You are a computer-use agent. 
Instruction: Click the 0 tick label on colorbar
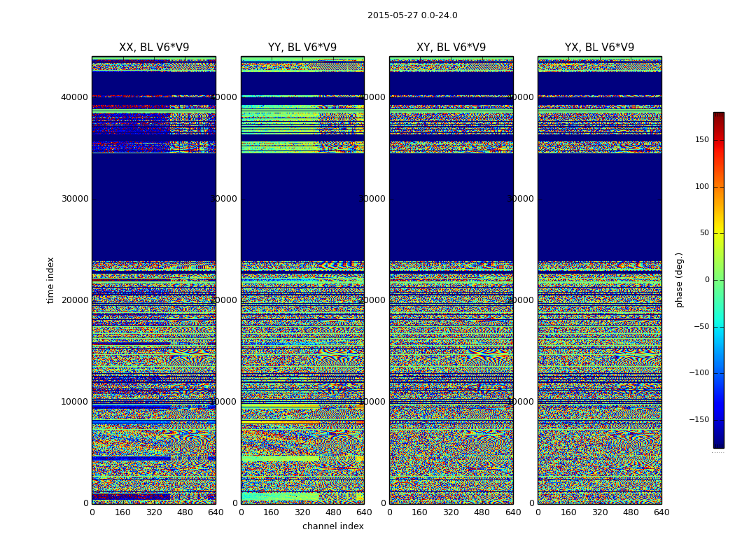tap(706, 280)
